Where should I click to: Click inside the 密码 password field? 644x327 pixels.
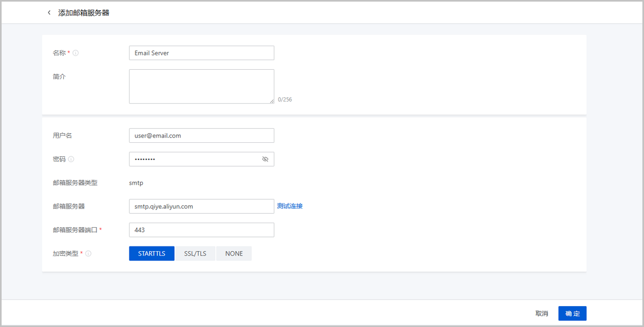(x=193, y=159)
